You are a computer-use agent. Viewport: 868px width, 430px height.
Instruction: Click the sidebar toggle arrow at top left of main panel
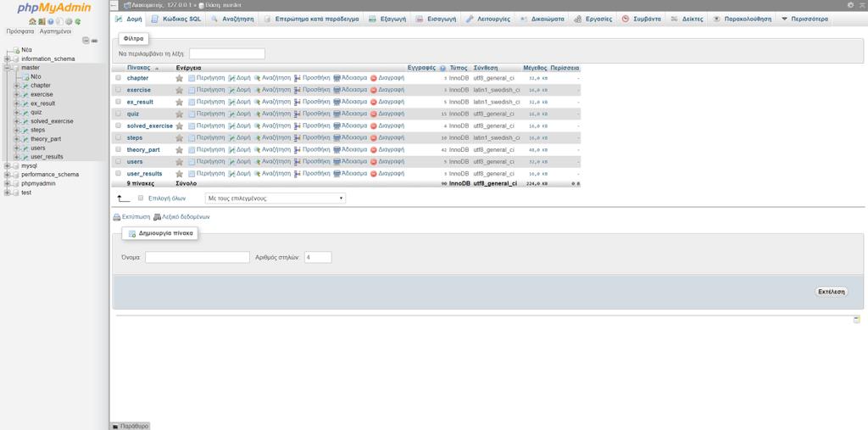coord(114,5)
